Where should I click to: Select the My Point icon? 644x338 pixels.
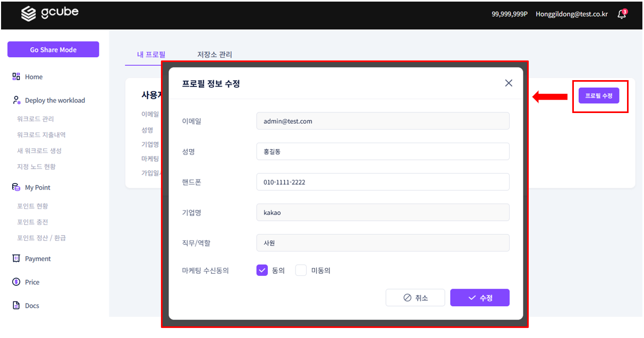[x=16, y=187]
